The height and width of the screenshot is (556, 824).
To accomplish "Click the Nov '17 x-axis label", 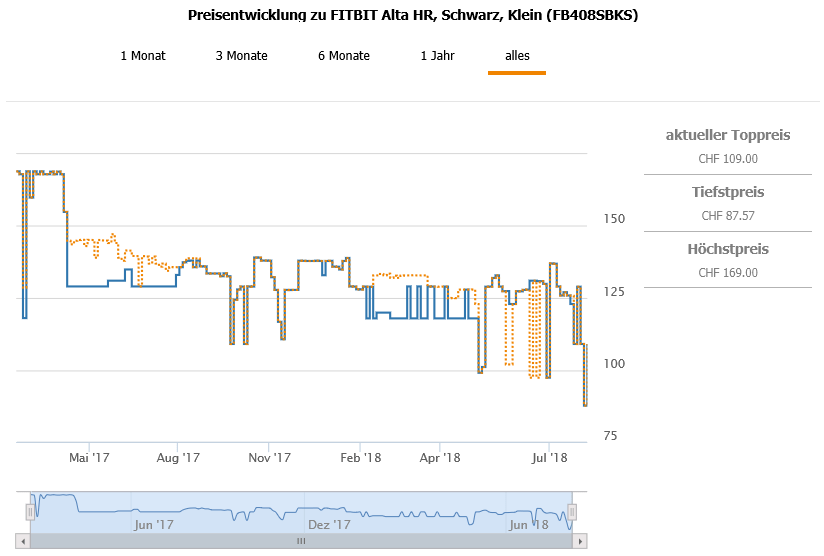I will click(269, 458).
